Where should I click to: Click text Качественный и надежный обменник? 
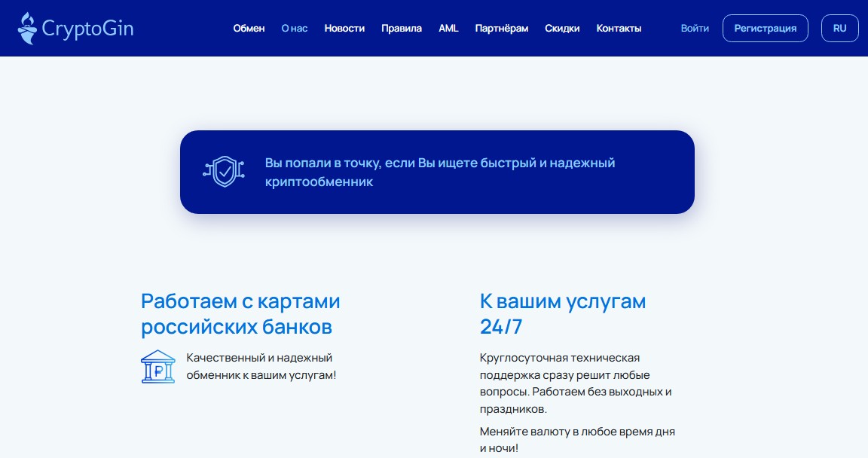coord(261,366)
